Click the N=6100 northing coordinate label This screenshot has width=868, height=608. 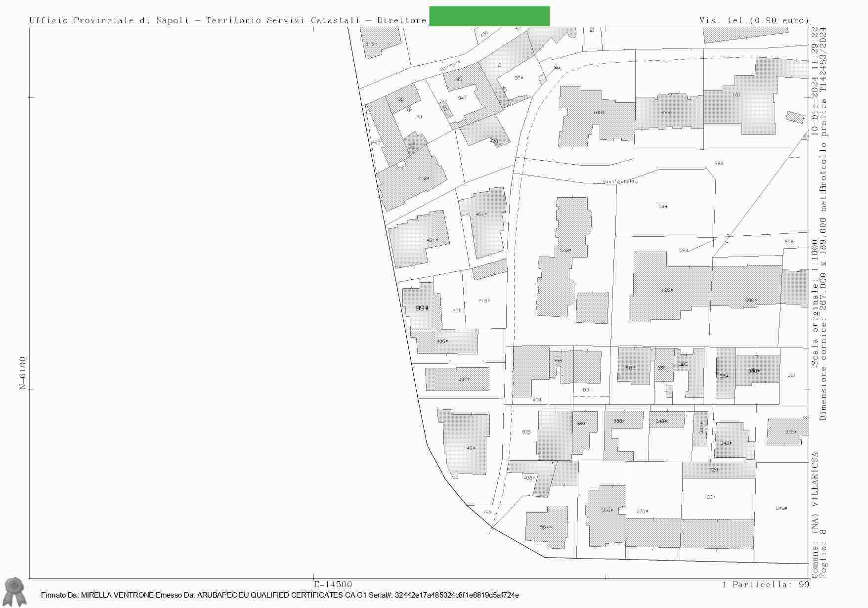pyautogui.click(x=22, y=373)
